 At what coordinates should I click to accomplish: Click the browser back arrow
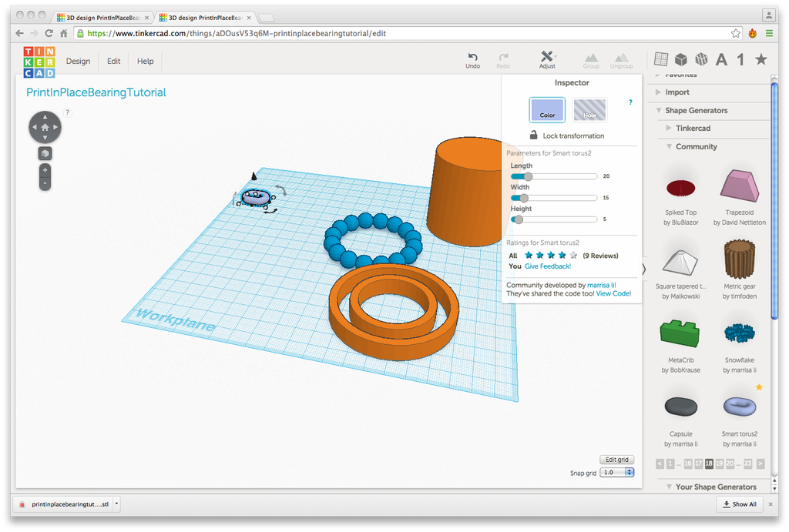pos(19,33)
